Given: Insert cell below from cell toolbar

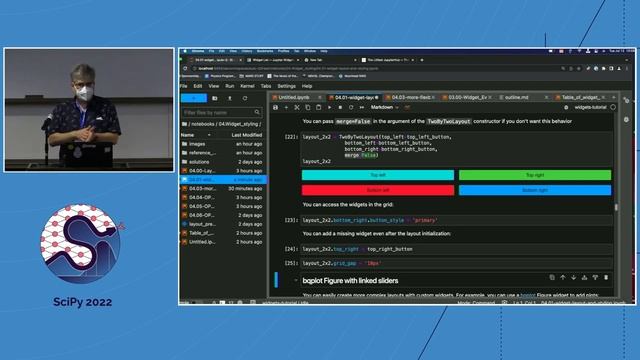Looking at the screenshot, I should pyautogui.click(x=595, y=278).
